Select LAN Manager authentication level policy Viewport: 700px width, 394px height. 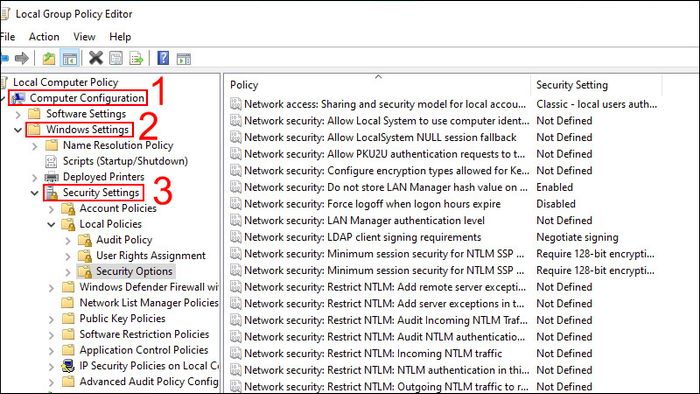coord(364,220)
